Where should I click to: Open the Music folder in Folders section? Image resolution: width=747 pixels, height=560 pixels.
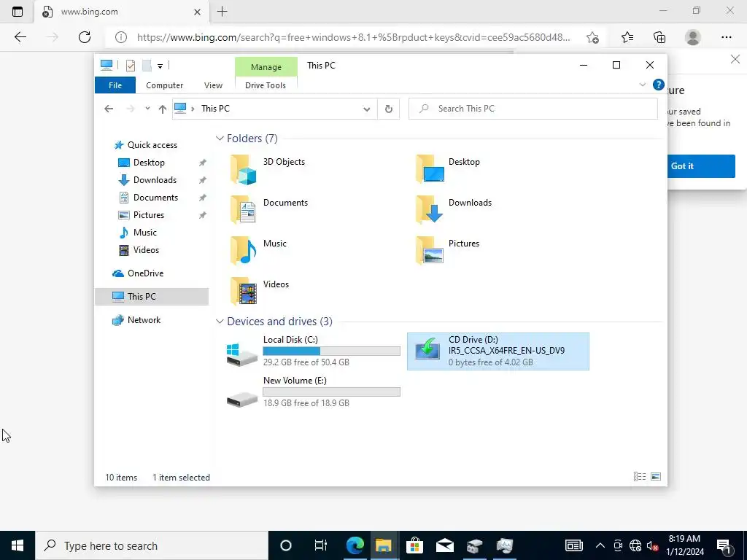258,251
